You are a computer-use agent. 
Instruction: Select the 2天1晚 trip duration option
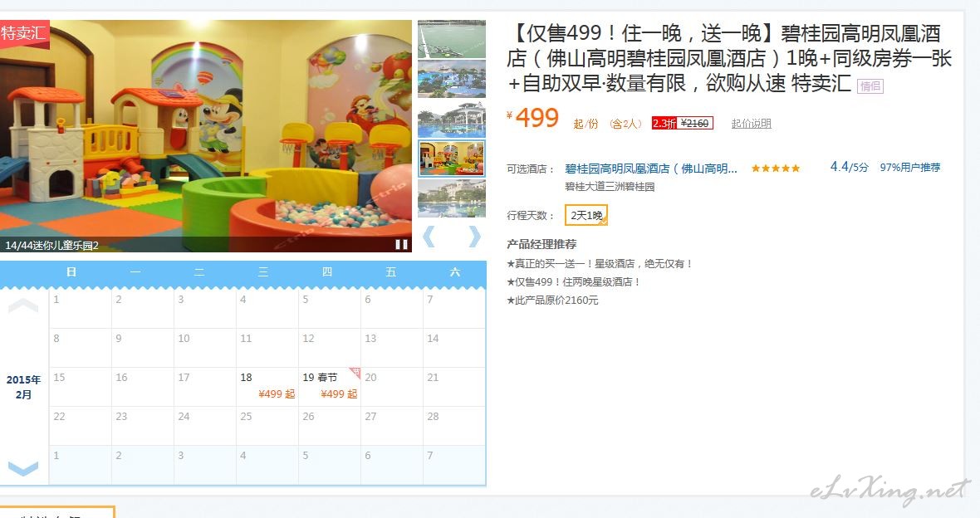586,215
